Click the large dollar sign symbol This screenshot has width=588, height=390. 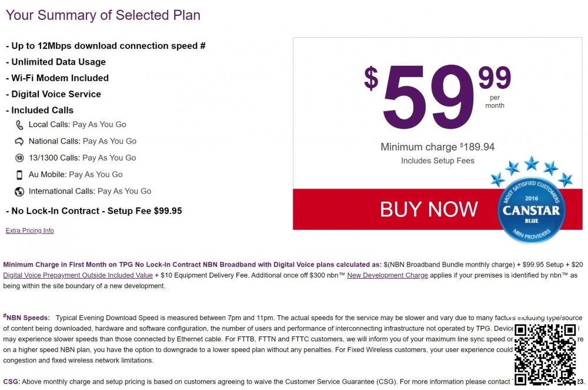point(371,78)
